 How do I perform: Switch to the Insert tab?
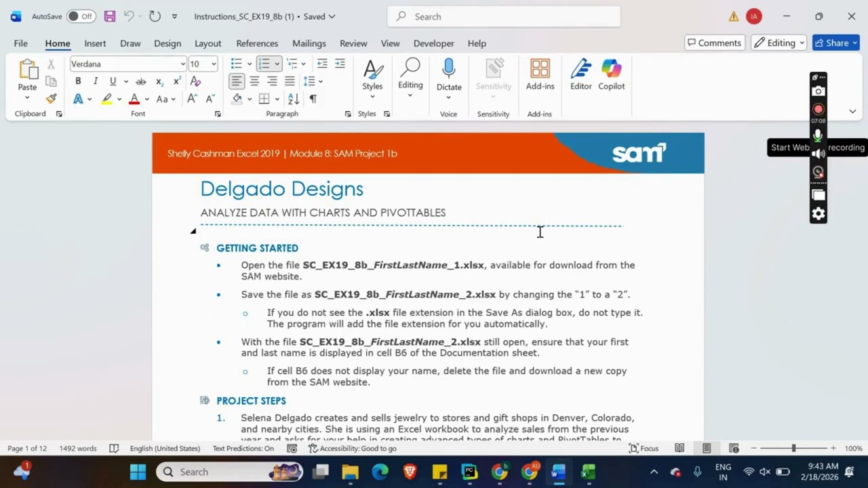[95, 43]
